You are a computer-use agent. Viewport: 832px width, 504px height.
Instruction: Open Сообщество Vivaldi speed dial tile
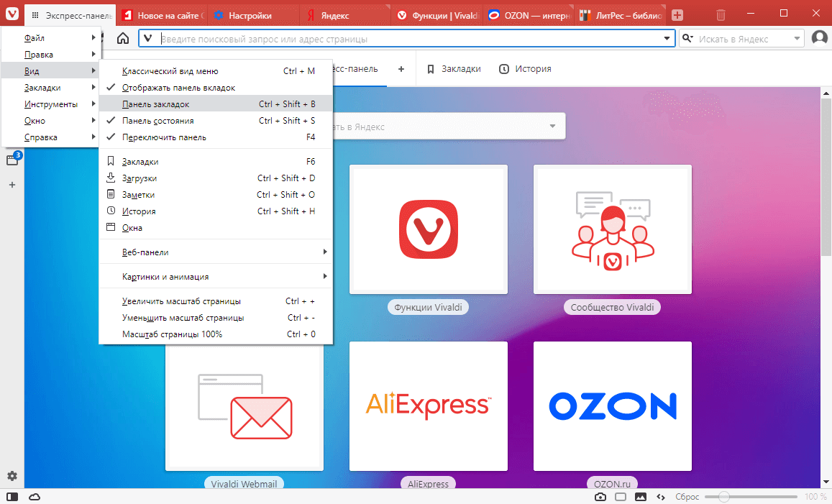click(x=613, y=229)
